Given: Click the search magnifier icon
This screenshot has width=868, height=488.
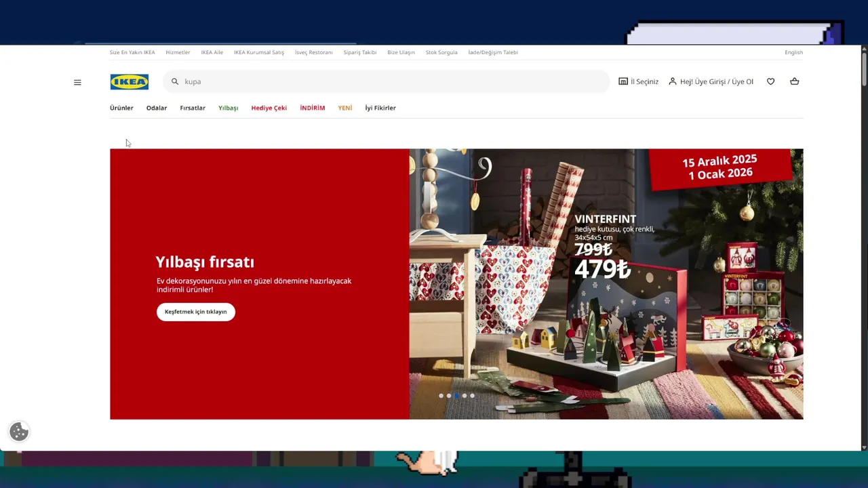Looking at the screenshot, I should pyautogui.click(x=175, y=81).
